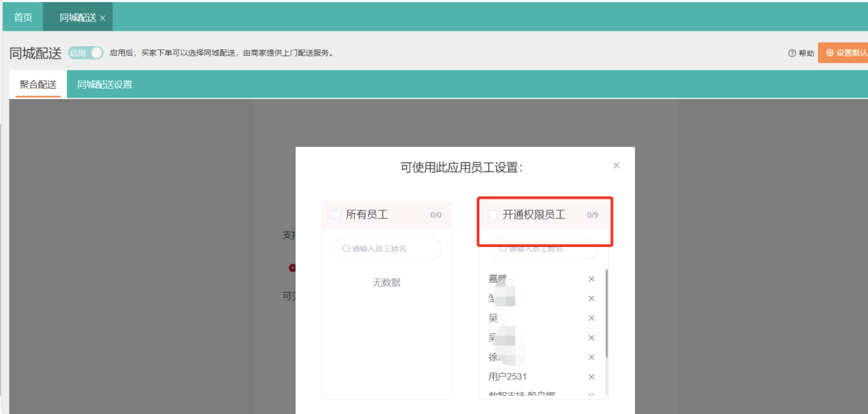The width and height of the screenshot is (868, 414).
Task: Select the 聚合配送 tab
Action: 38,85
